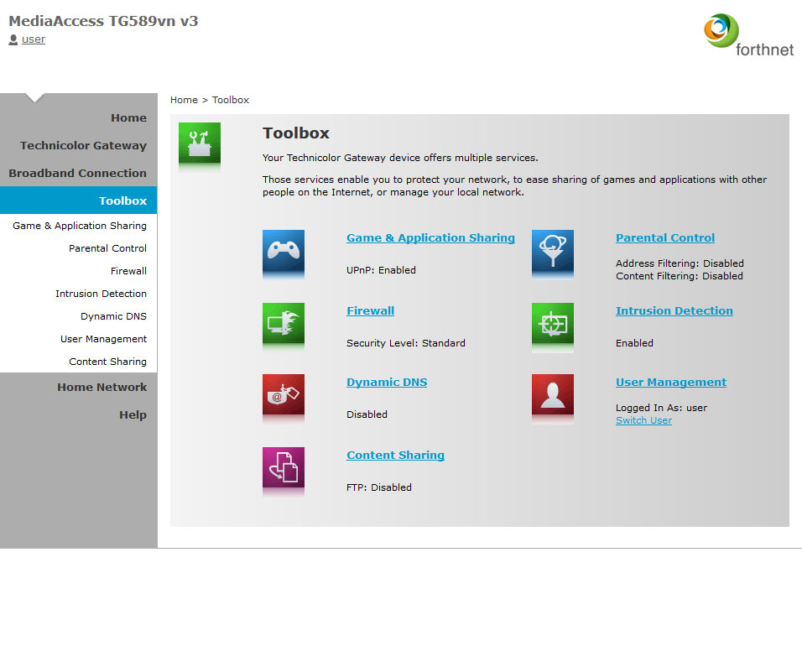802x672 pixels.
Task: Open the 'user' account link in header
Action: click(34, 39)
